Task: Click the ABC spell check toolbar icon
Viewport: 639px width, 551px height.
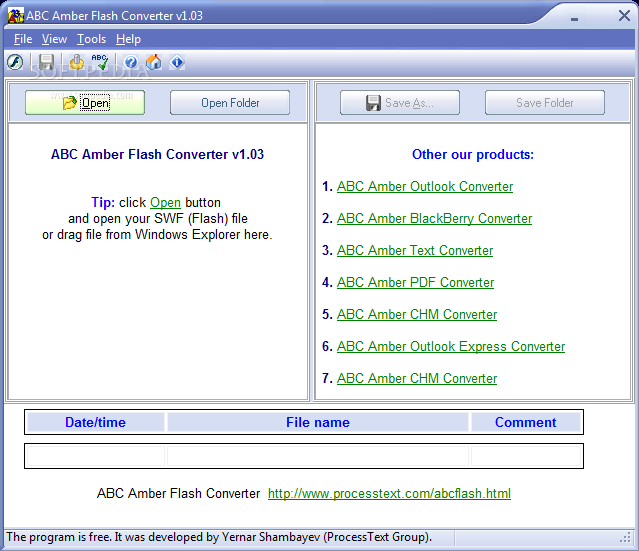Action: click(100, 62)
